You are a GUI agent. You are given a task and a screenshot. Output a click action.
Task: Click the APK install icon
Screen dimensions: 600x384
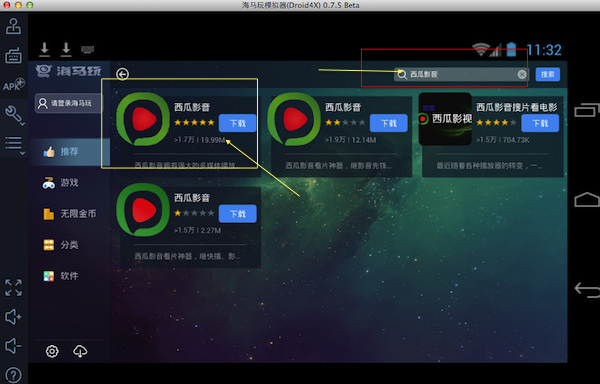13,85
